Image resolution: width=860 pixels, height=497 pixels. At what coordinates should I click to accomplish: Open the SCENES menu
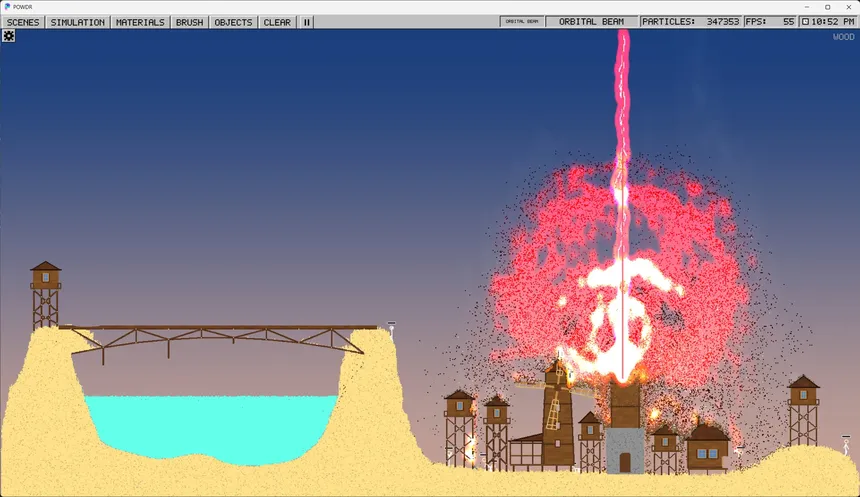tap(23, 22)
